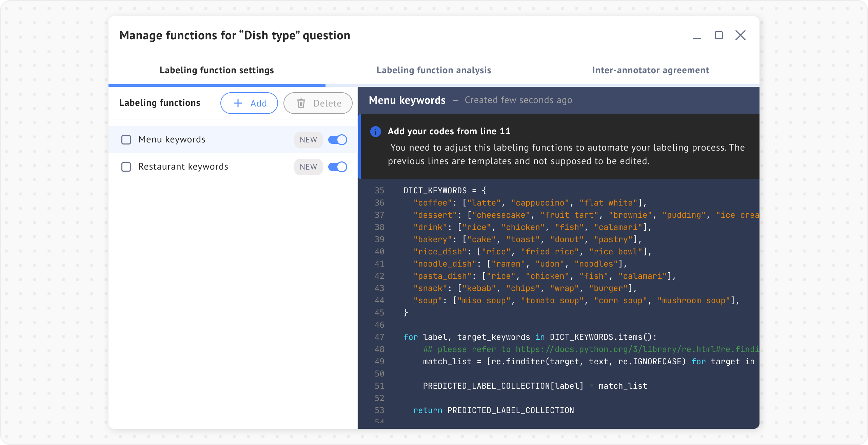Switch to Labeling function analysis tab
Viewport: 868px width, 445px height.
click(x=434, y=70)
